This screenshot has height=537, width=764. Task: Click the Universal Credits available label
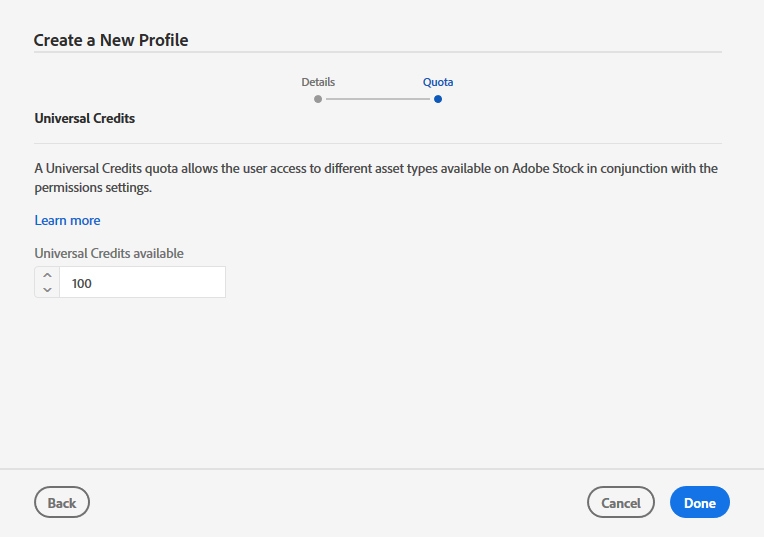pos(109,253)
